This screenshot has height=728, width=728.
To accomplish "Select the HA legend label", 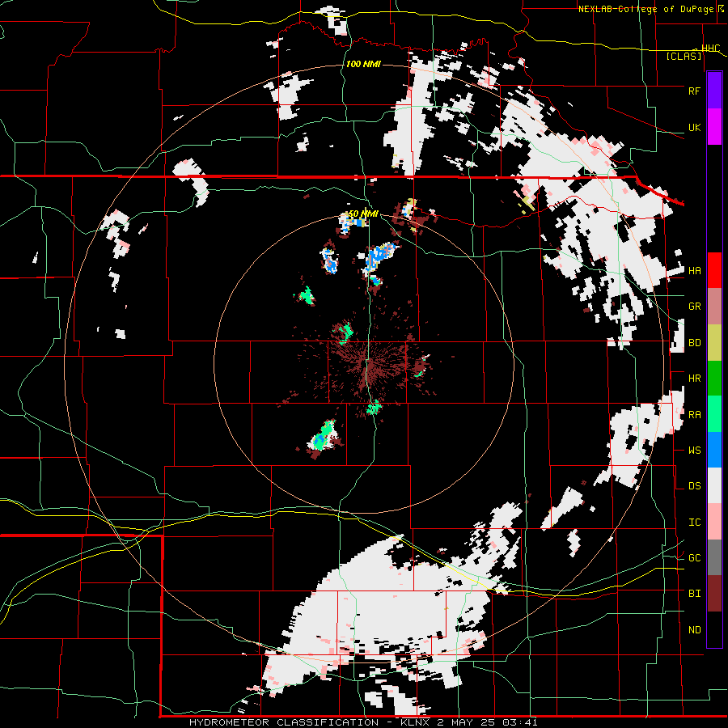I will (694, 271).
